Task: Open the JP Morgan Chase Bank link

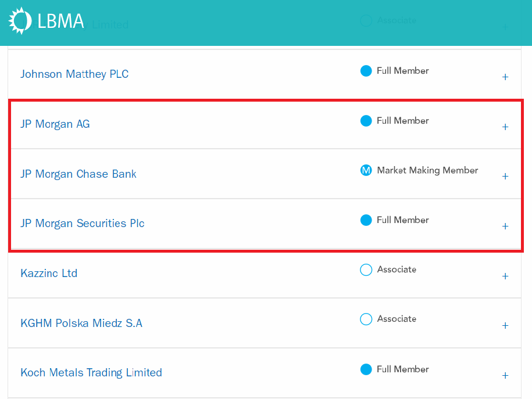Action: [x=78, y=174]
